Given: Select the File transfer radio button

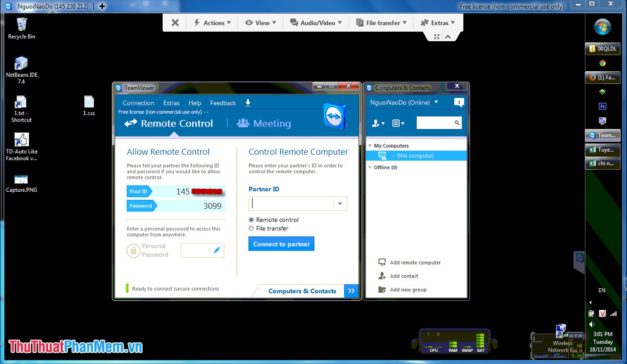Looking at the screenshot, I should pos(251,228).
